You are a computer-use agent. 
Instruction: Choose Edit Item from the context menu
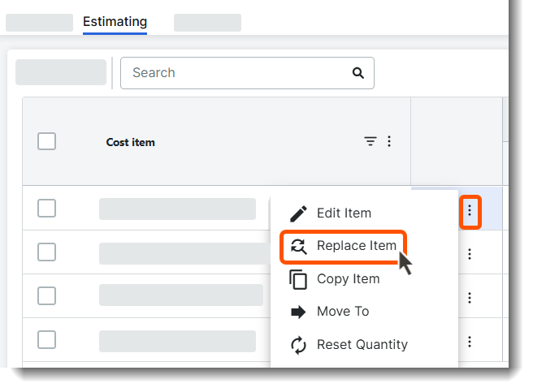[x=364, y=213]
